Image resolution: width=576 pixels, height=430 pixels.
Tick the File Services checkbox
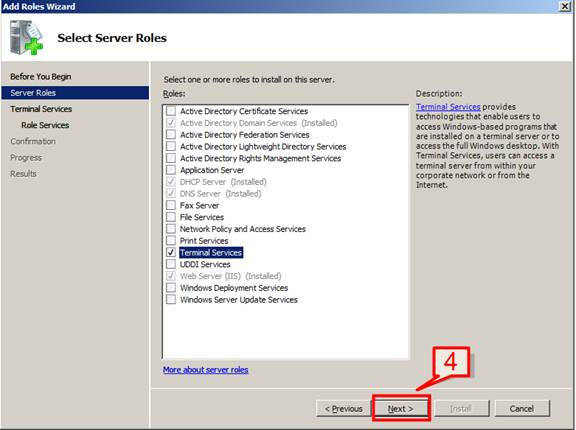pos(171,217)
